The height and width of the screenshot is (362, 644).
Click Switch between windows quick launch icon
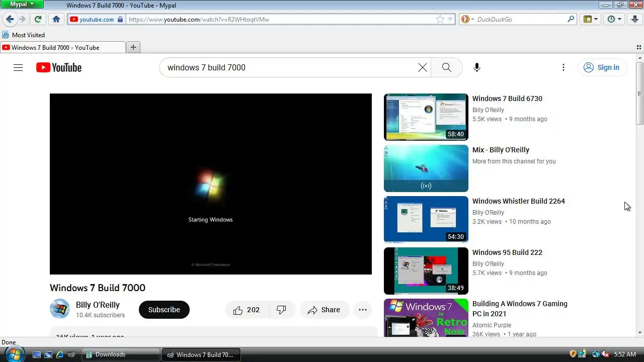(x=48, y=354)
